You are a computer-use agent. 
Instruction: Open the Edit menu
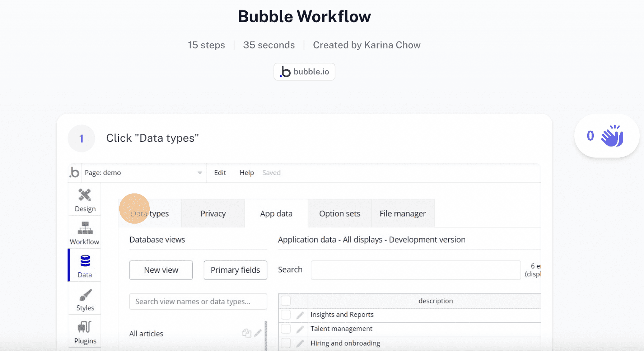pos(220,173)
